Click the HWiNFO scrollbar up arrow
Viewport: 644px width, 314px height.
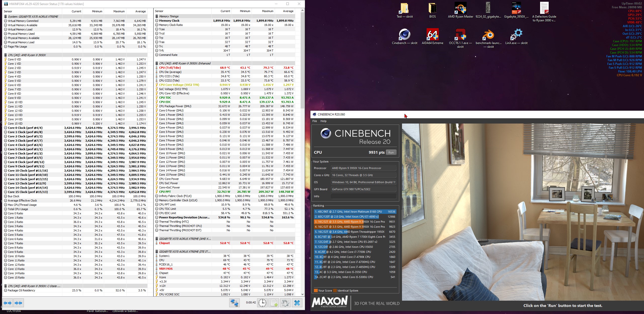click(302, 11)
